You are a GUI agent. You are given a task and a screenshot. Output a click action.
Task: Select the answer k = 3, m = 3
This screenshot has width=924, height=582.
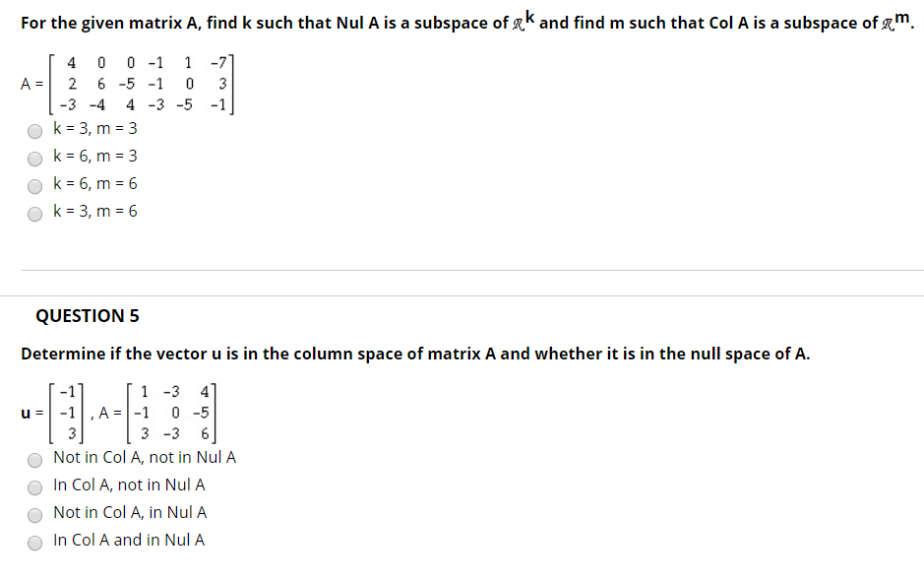tap(34, 131)
